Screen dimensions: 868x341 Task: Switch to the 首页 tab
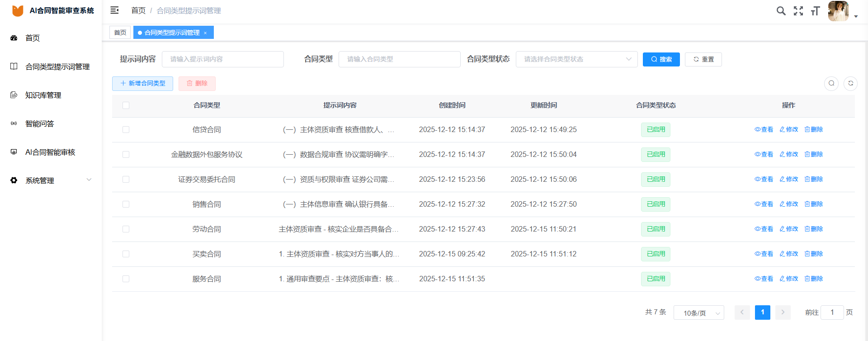120,33
